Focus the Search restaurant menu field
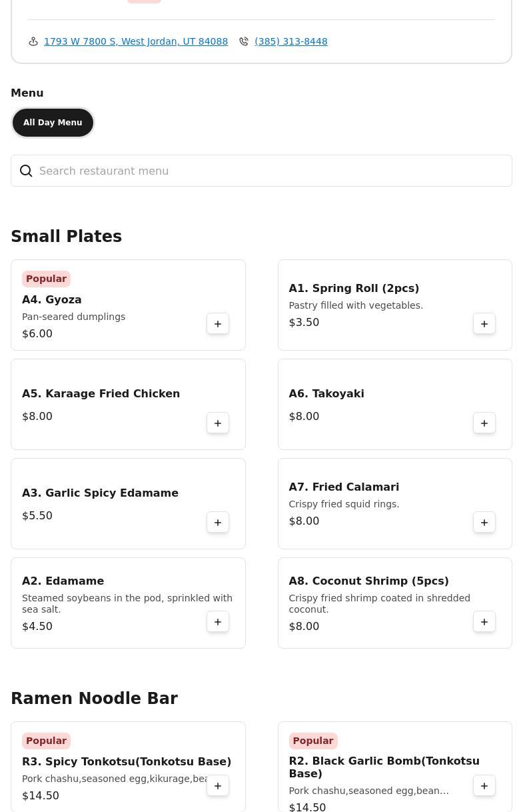Screen dimensions: 523x812 (x=266, y=171)
